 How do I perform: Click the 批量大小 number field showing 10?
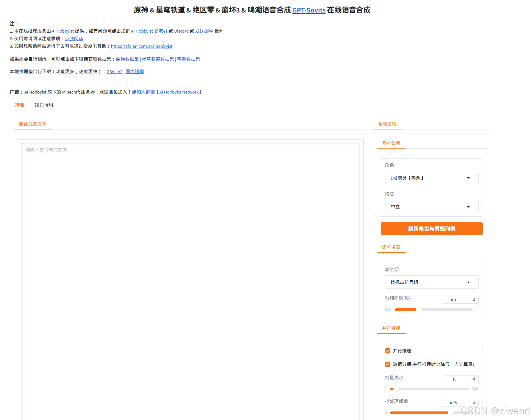(x=457, y=379)
